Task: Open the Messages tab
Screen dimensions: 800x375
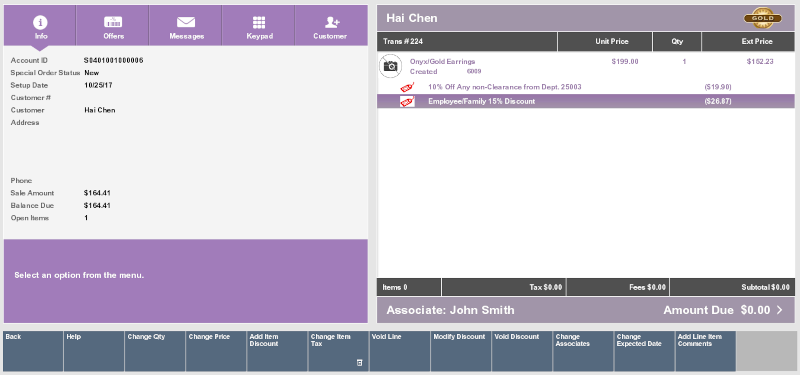Action: tap(186, 26)
